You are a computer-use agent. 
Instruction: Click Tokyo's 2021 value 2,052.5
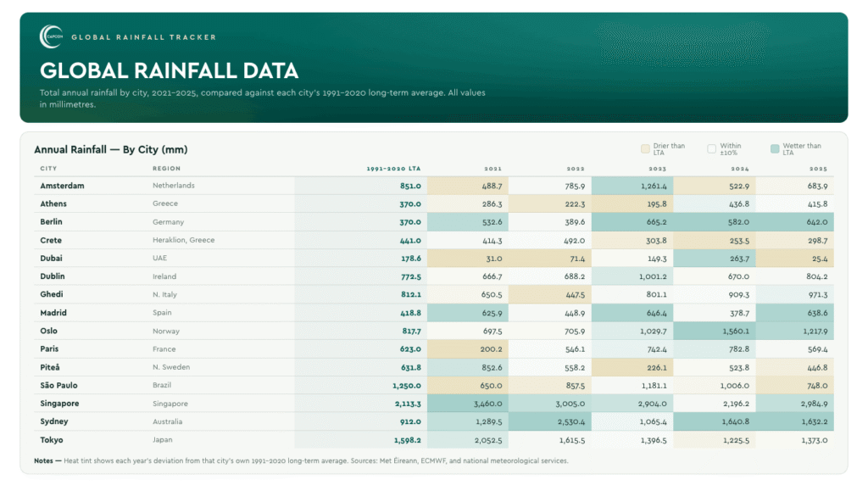[x=488, y=441]
